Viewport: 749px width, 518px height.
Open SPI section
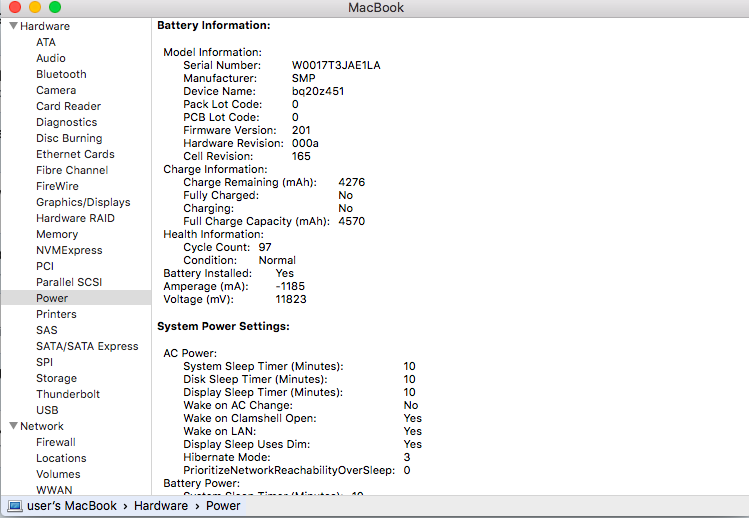click(44, 362)
